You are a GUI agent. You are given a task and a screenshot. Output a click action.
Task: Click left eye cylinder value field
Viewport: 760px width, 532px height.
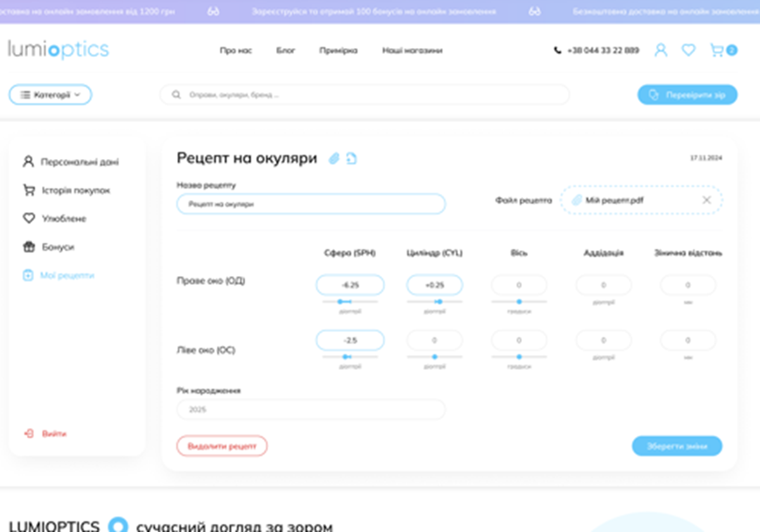coord(434,340)
